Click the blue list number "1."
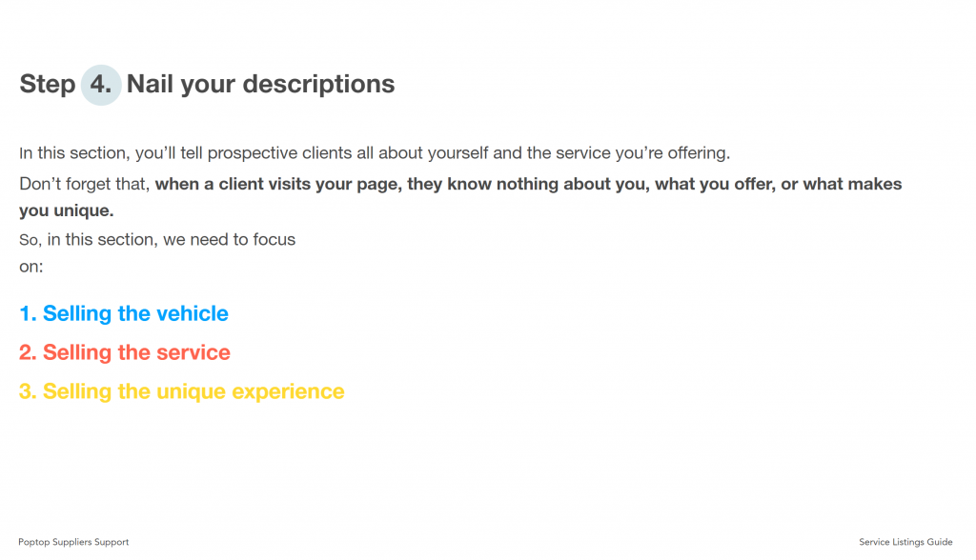This screenshot has height=560, width=976. coord(28,314)
